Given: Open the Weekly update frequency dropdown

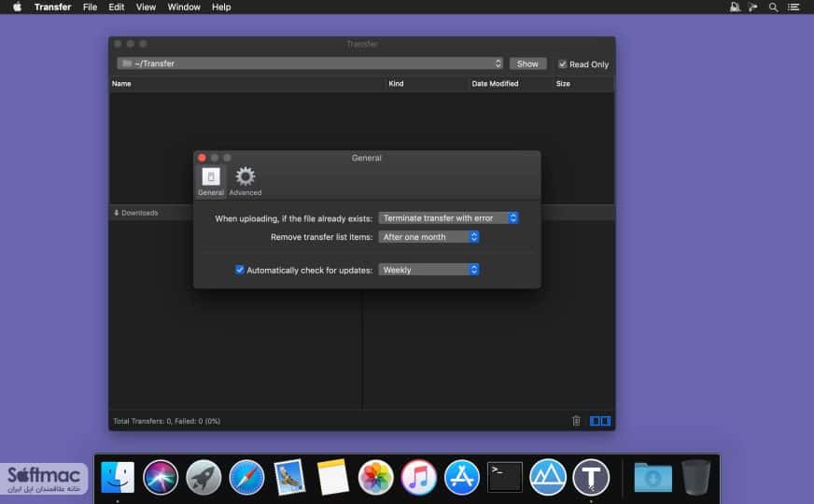Looking at the screenshot, I should coord(428,270).
